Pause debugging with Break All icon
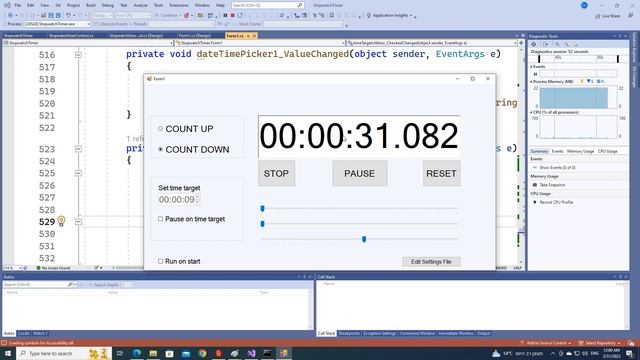 pos(225,16)
